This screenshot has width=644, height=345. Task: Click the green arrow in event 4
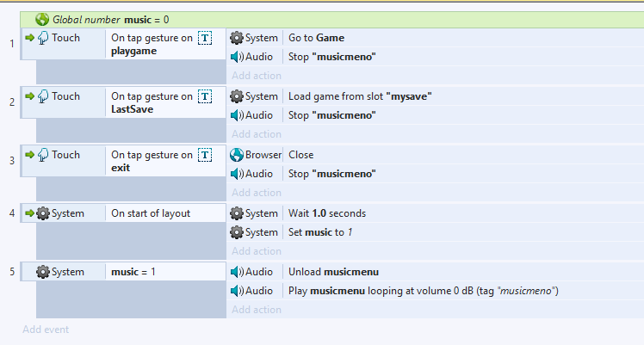pyautogui.click(x=29, y=213)
